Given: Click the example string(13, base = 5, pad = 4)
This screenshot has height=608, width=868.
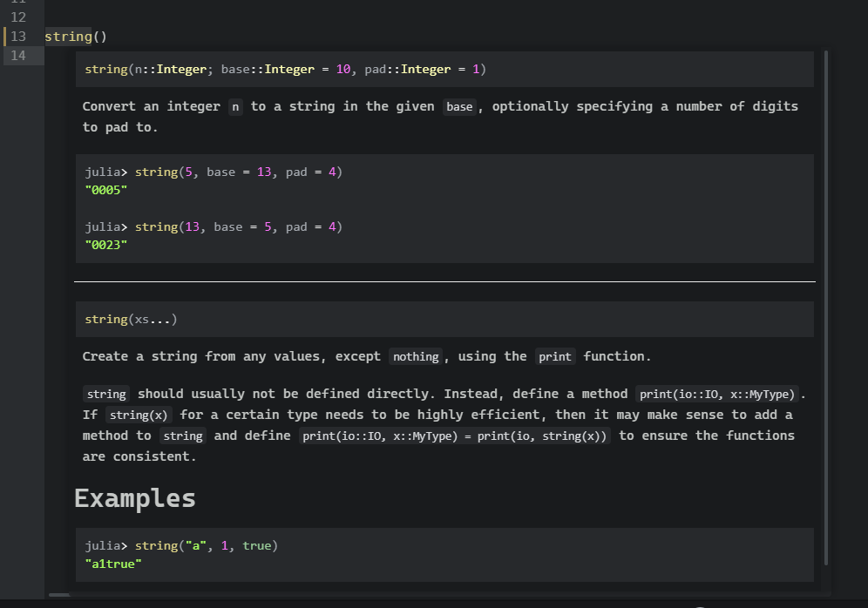Looking at the screenshot, I should (x=239, y=226).
